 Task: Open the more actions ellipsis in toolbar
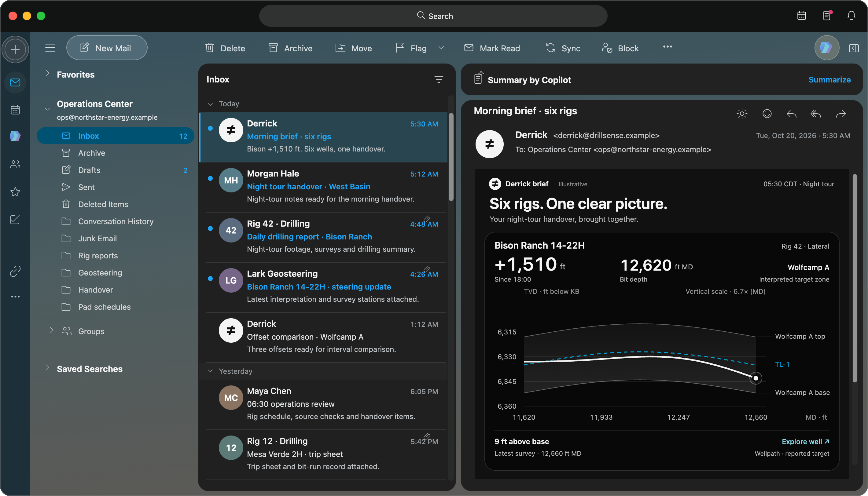667,47
